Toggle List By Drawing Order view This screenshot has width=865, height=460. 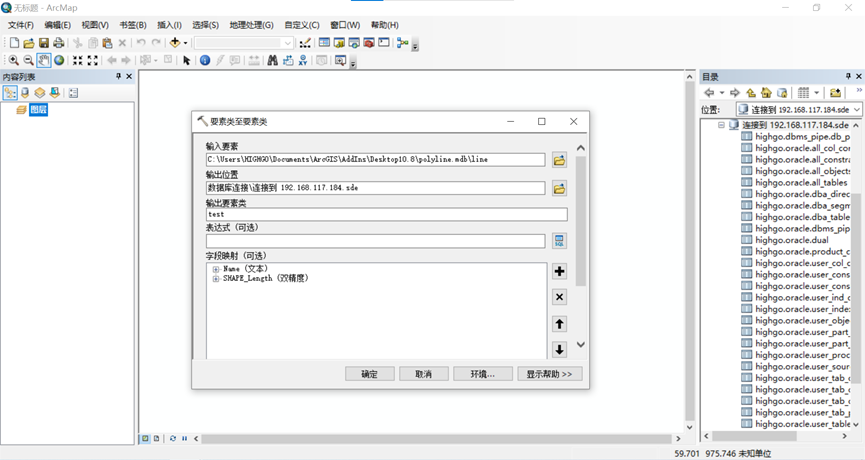pos(10,93)
